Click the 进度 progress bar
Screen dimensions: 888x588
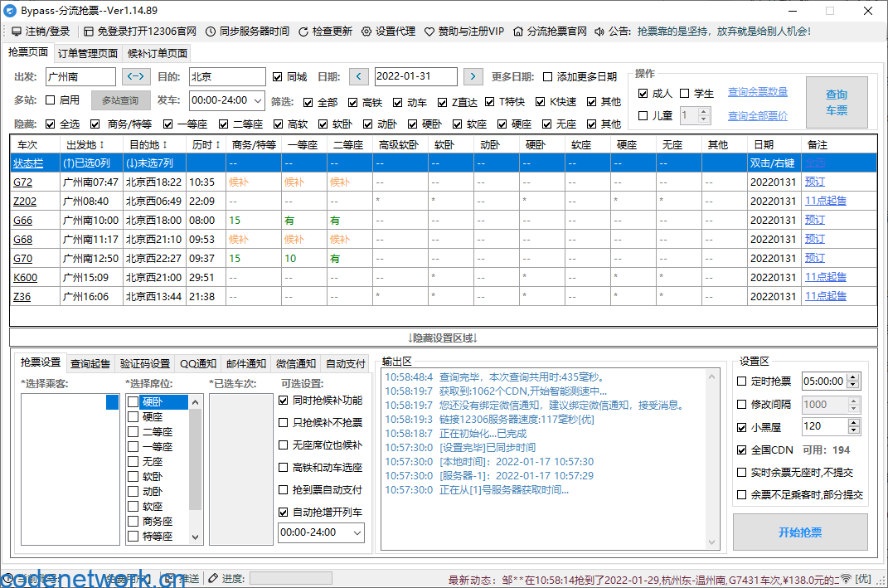coord(291,578)
